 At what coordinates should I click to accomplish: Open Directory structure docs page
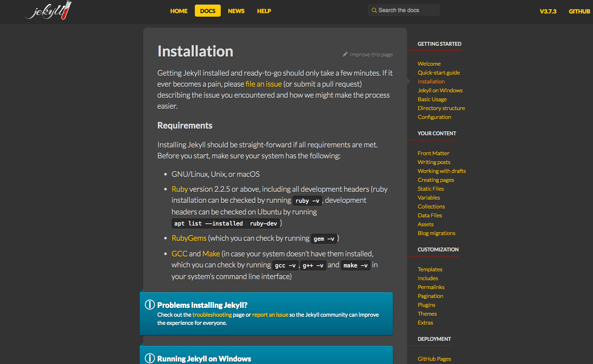click(441, 108)
